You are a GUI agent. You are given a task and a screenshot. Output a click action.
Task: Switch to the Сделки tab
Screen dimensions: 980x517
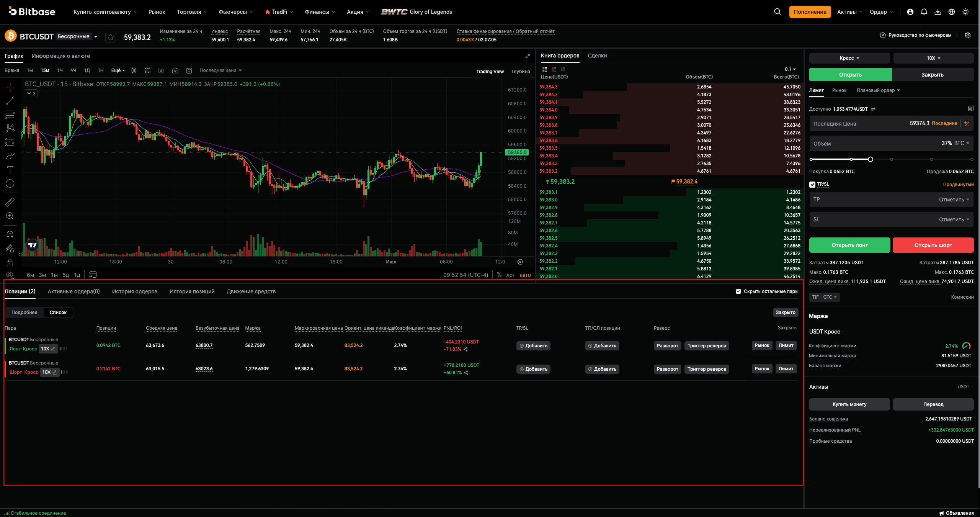[x=597, y=56]
